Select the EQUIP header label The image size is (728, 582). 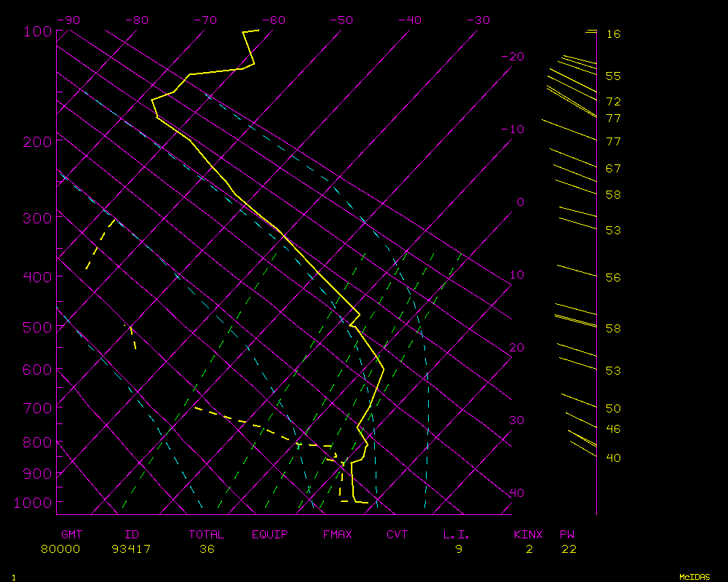[269, 535]
